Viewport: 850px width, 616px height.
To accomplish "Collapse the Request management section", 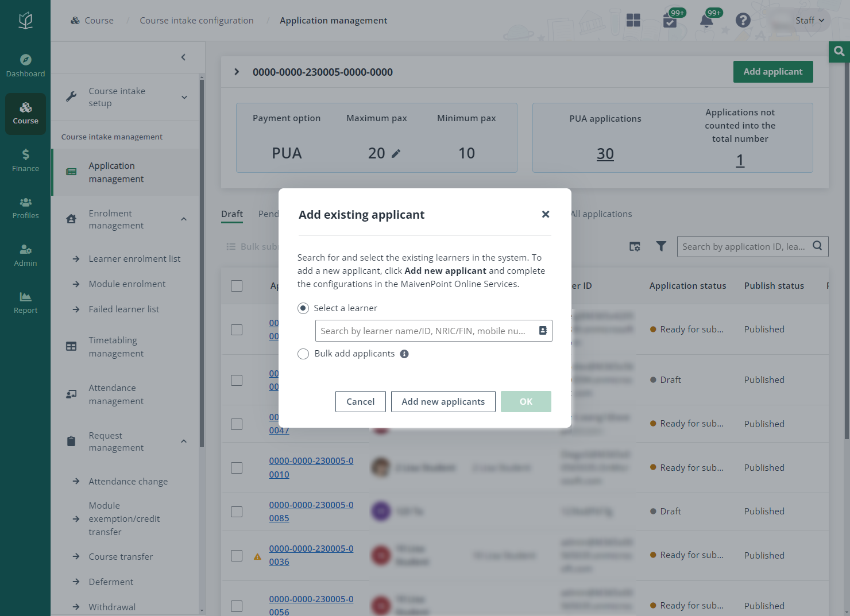I will [184, 441].
